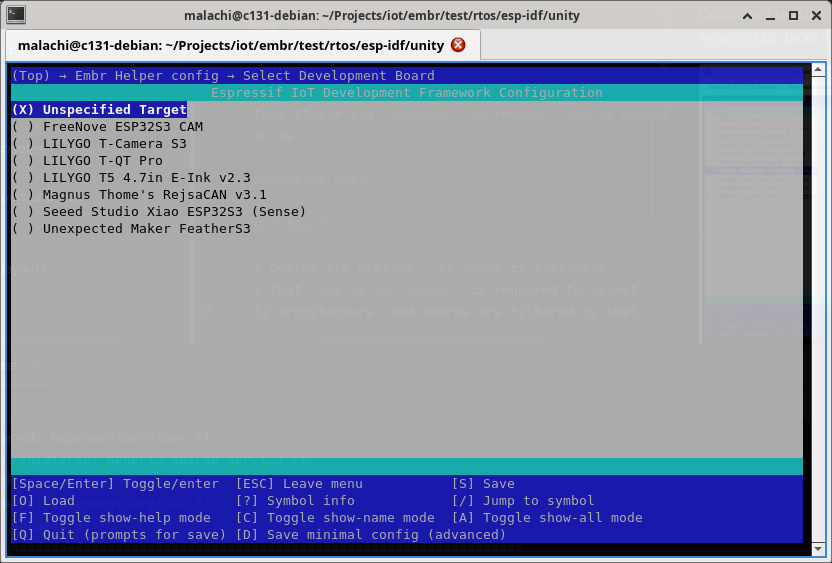Open the terminal window icon menu
Viewport: 832px width, 563px height.
pos(16,14)
